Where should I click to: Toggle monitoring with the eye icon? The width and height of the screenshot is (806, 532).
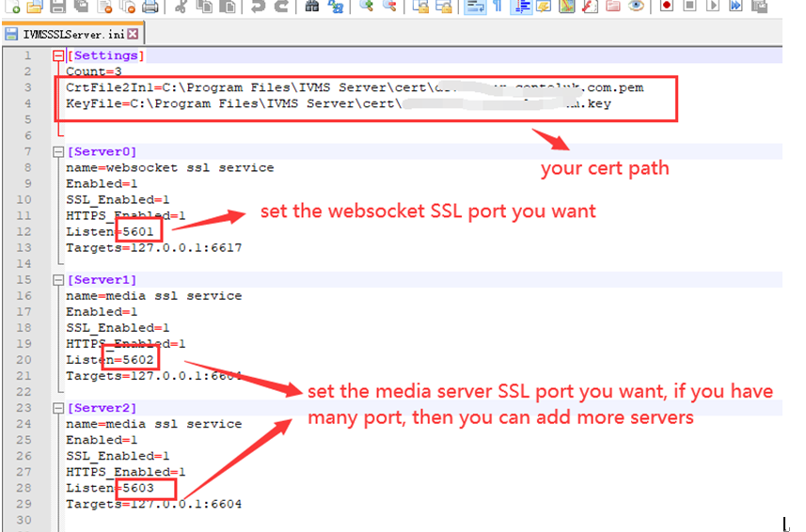[x=636, y=7]
